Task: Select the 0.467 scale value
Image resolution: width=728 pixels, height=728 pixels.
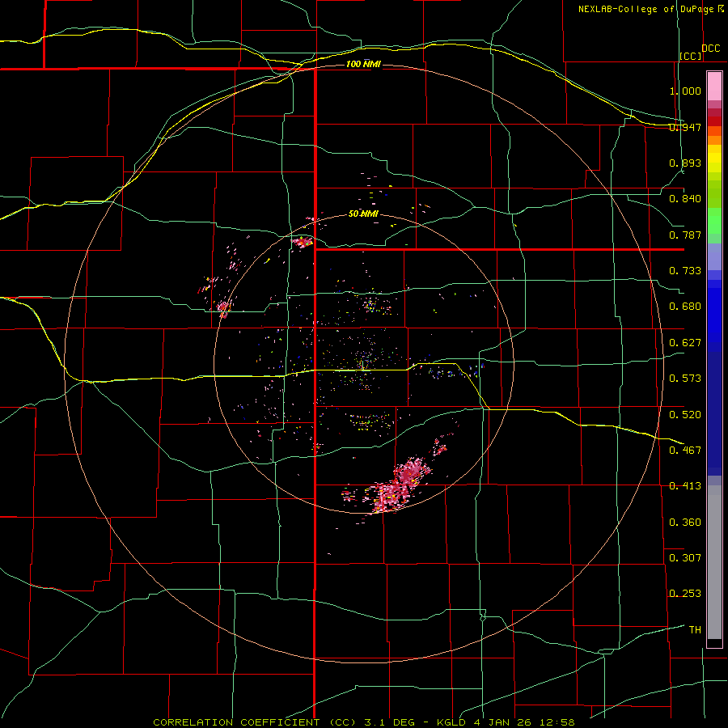Action: (x=685, y=451)
